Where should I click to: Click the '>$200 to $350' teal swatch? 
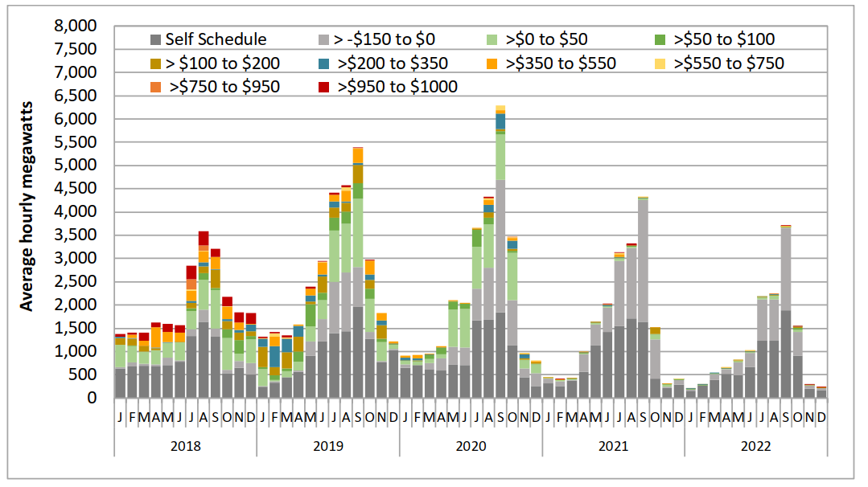[324, 62]
